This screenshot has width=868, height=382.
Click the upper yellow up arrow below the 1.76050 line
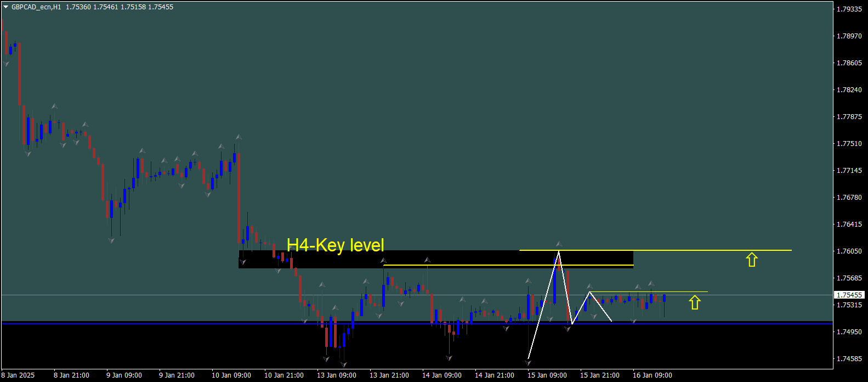pyautogui.click(x=751, y=260)
